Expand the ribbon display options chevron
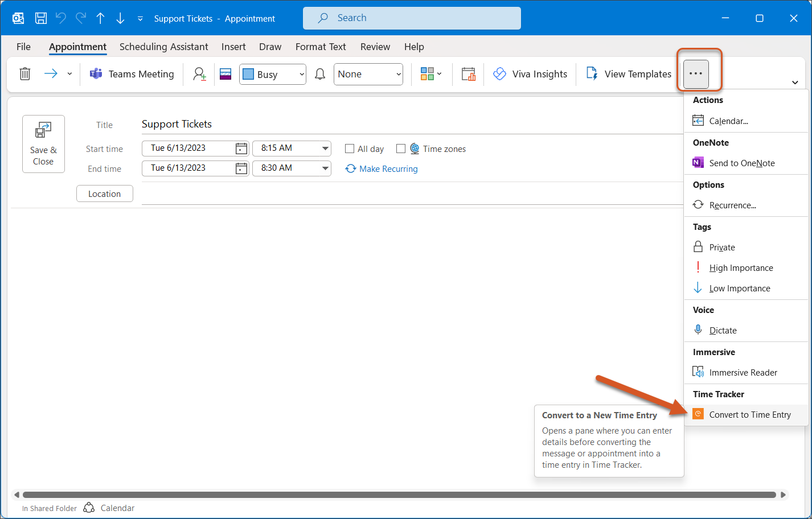Viewport: 812px width, 519px height. pos(795,83)
